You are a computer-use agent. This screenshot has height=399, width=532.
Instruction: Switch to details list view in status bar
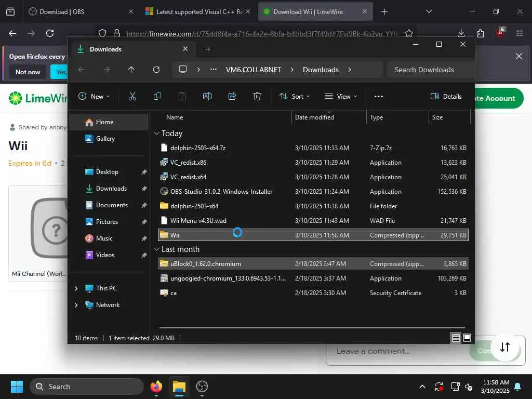click(x=456, y=338)
